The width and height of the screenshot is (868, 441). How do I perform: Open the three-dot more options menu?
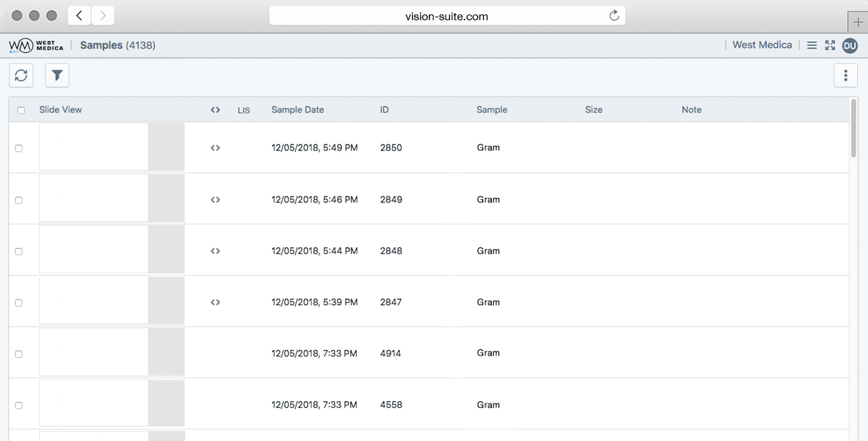846,75
